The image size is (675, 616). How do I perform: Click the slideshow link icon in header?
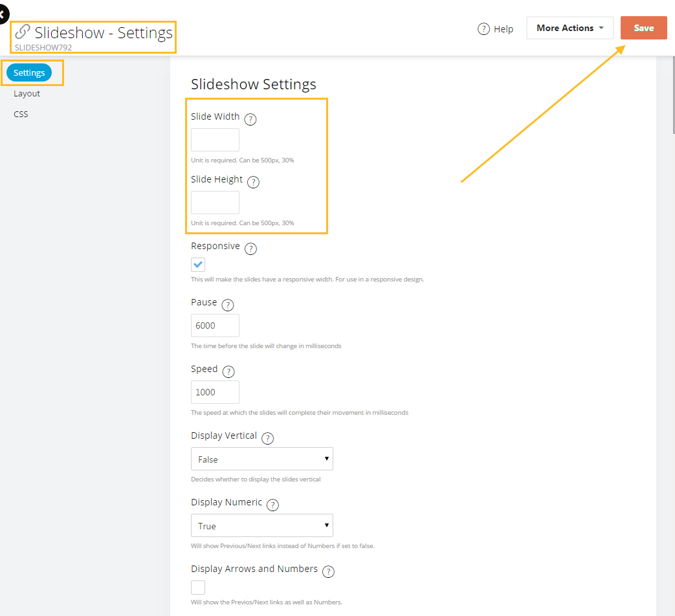coord(23,30)
